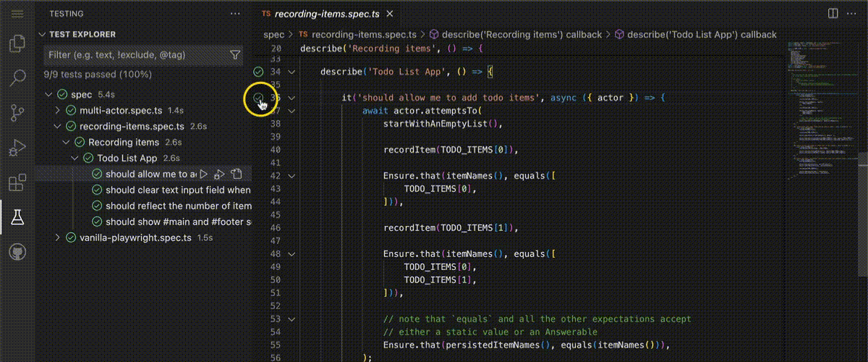Select 'should allow me to' test row
The height and width of the screenshot is (362, 868).
point(144,174)
